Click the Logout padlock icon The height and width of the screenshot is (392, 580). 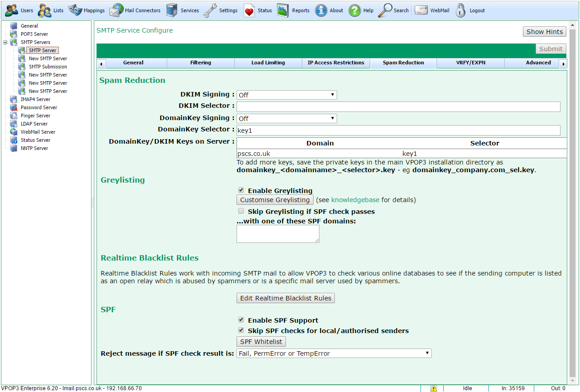(x=461, y=10)
